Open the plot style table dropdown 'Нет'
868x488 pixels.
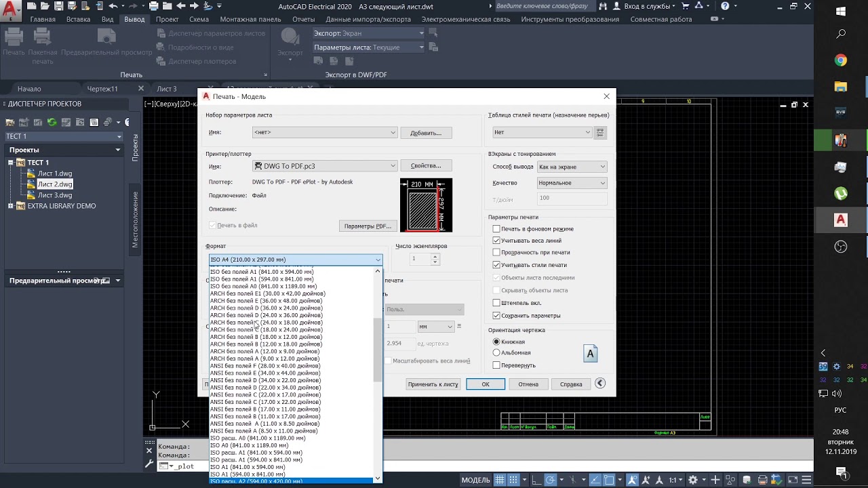[542, 133]
